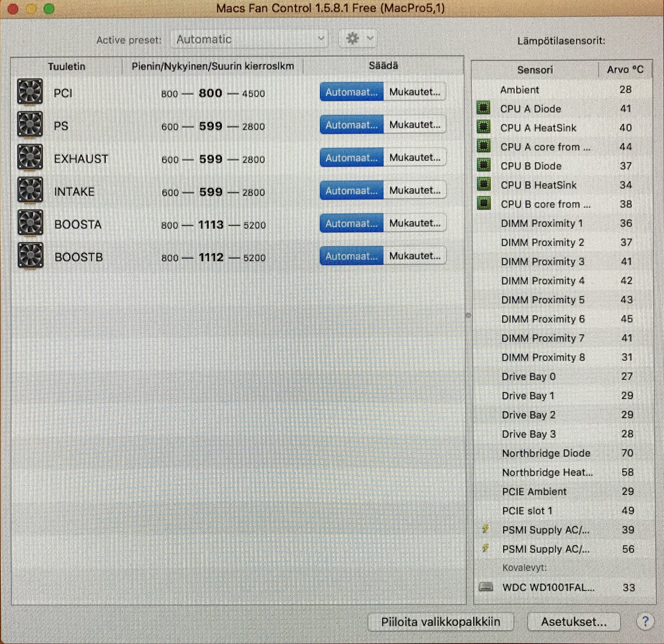Screen dimensions: 664x644
Task: Click the BOOSTB fan icon
Action: (30, 256)
